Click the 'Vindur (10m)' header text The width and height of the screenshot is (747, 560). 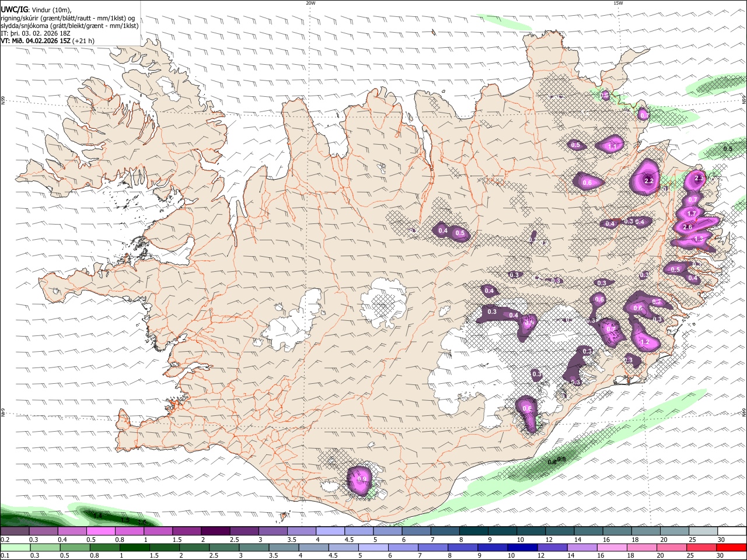click(51, 10)
